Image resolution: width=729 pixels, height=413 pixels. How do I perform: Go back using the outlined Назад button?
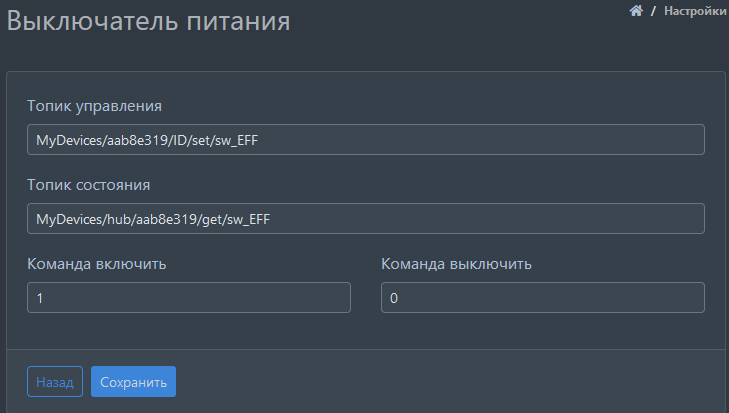(55, 382)
